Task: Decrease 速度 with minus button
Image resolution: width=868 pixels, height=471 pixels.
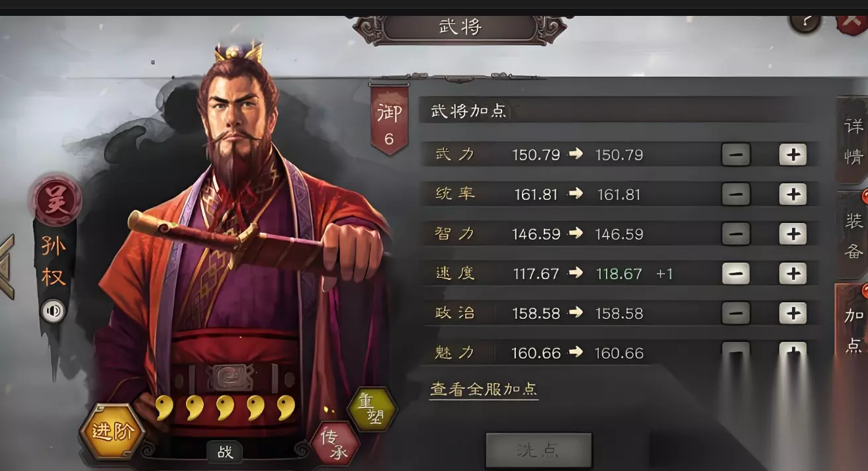Action: point(736,273)
